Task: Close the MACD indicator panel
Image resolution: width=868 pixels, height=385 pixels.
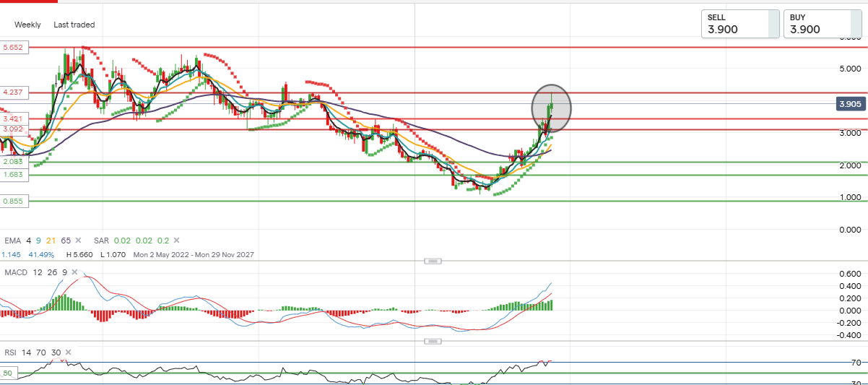Action: pyautogui.click(x=75, y=272)
